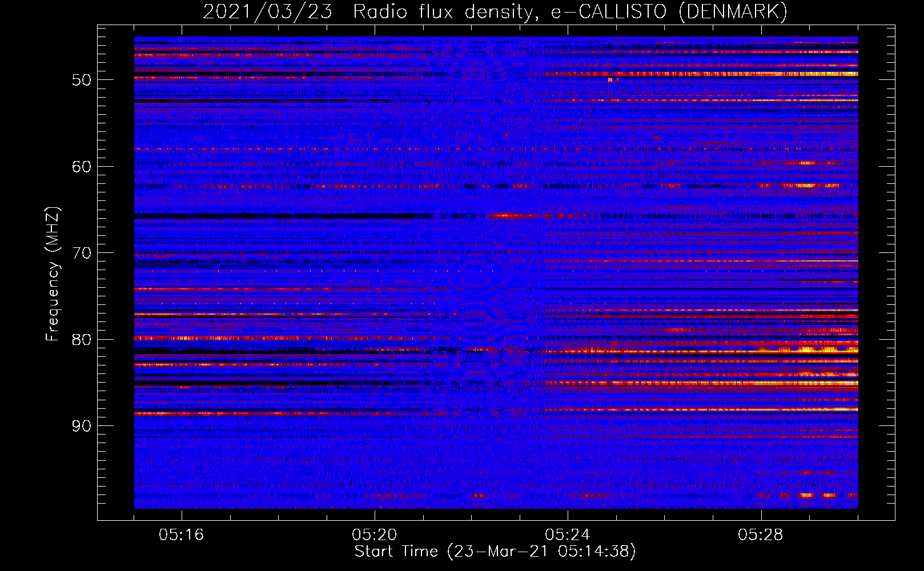Click the 70 MHz frequency tick label
The height and width of the screenshot is (571, 924).
82,253
